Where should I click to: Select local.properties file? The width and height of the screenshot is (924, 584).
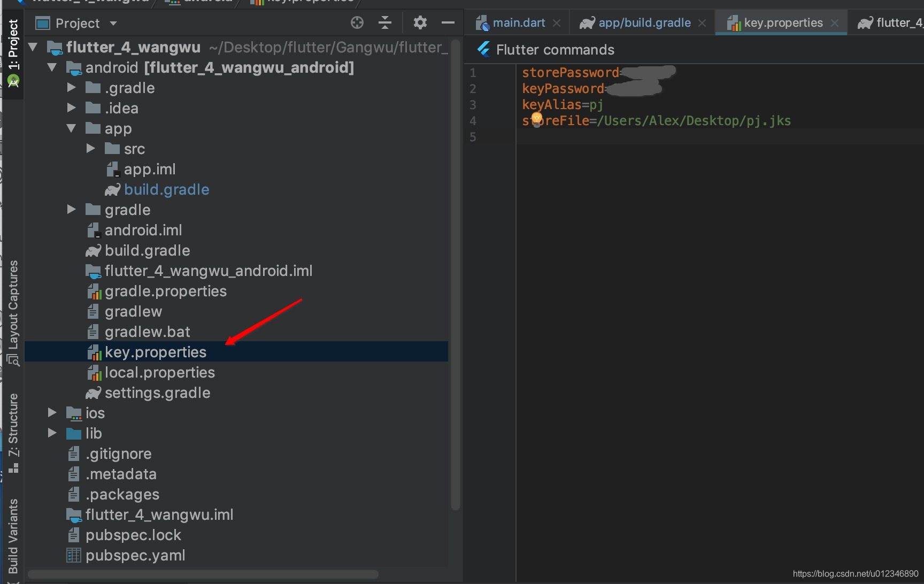[x=160, y=373]
